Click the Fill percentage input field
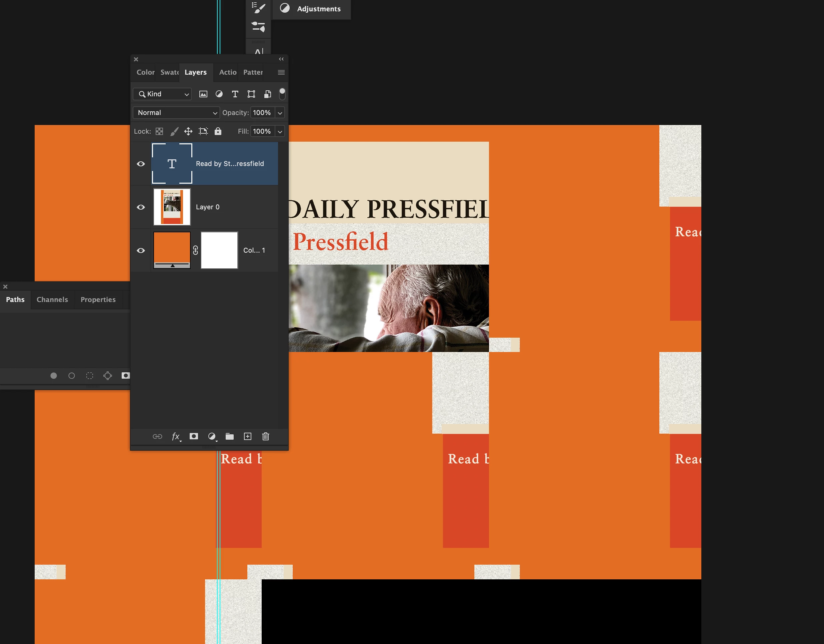Image resolution: width=824 pixels, height=644 pixels. point(262,131)
